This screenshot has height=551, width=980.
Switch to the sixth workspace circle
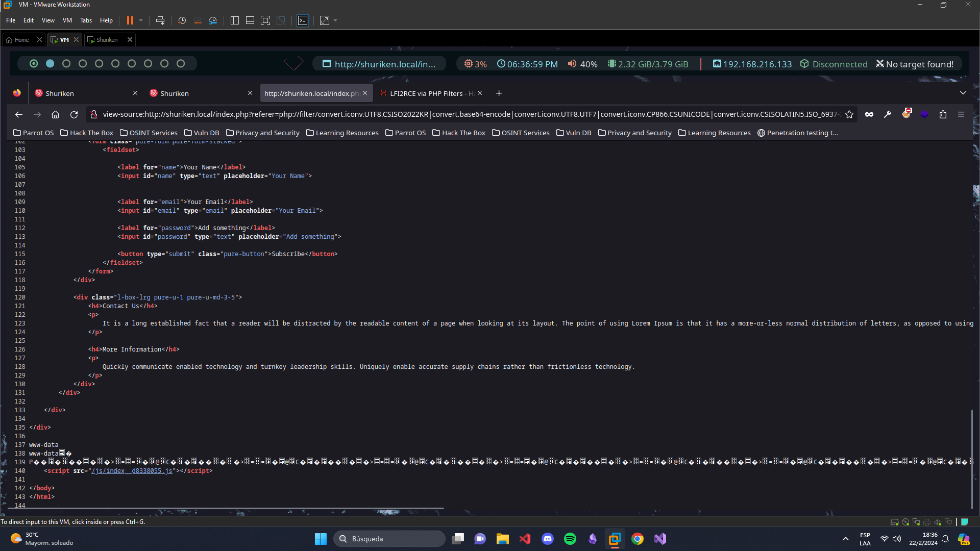pos(115,64)
